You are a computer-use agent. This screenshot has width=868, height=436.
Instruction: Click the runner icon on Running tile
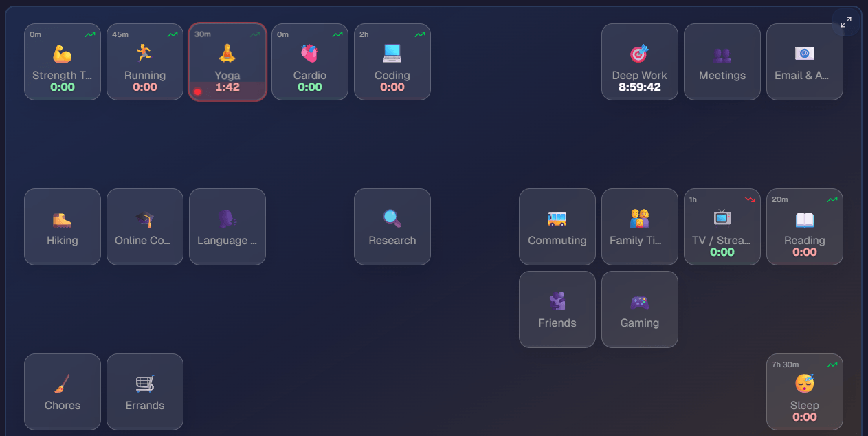point(145,54)
